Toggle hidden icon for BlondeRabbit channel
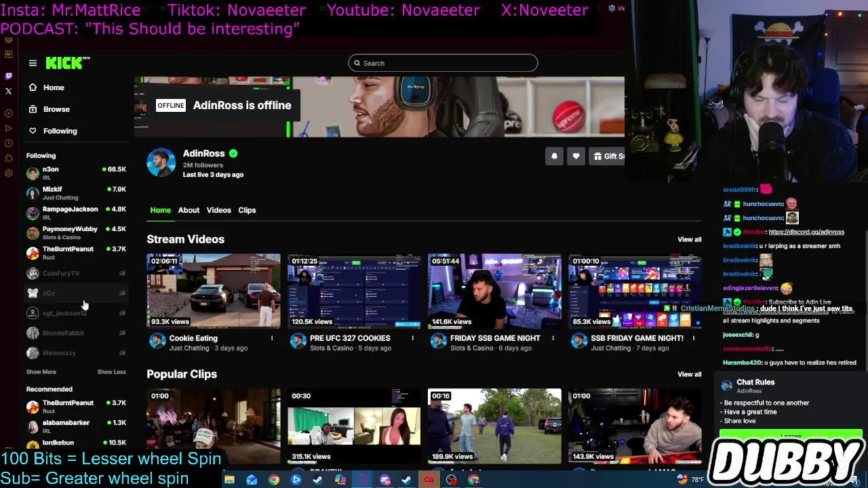868x488 pixels. click(122, 333)
